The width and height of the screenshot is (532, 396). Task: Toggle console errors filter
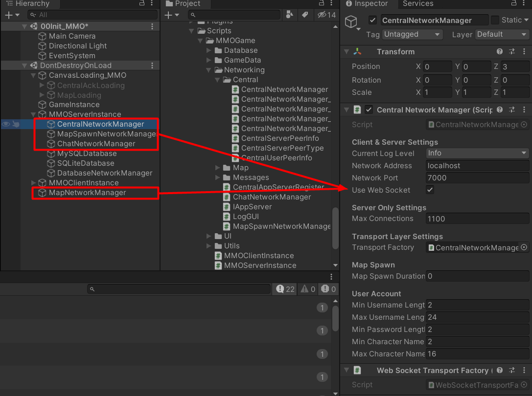coord(328,289)
